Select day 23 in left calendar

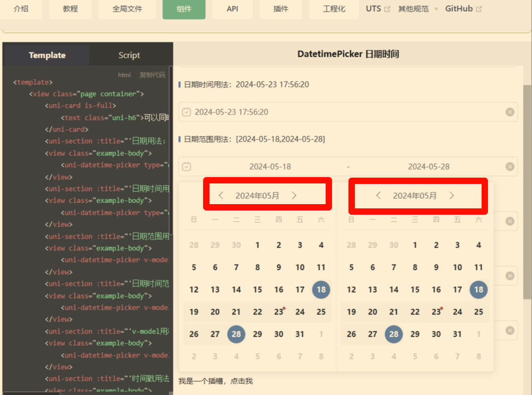[x=278, y=312]
